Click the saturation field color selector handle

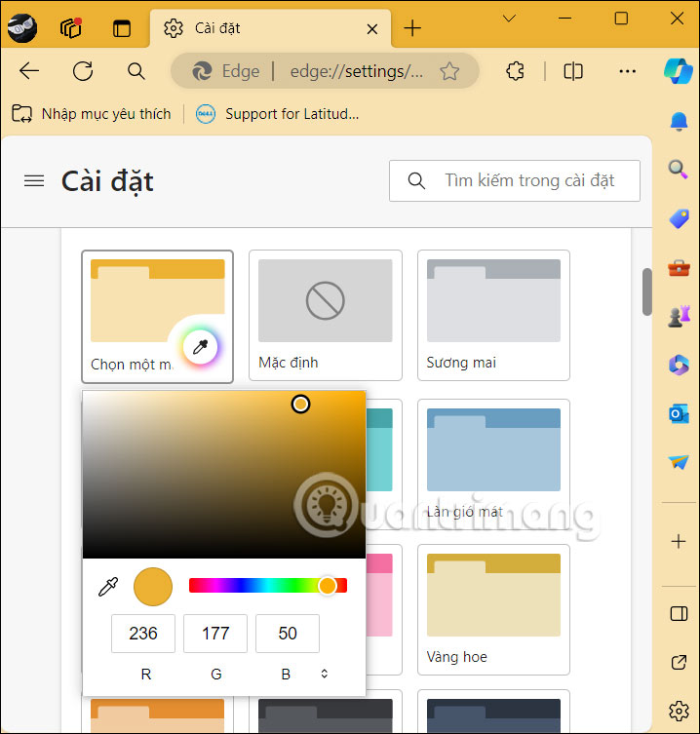[300, 404]
